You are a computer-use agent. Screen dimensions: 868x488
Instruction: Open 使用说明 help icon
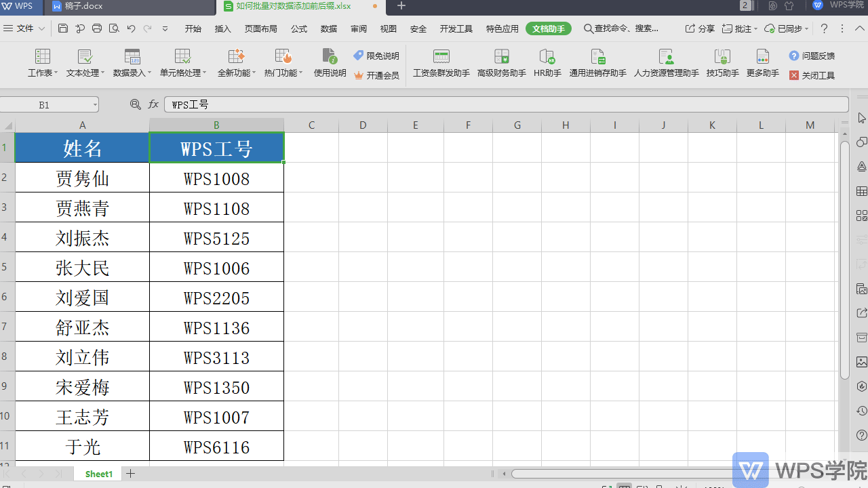[330, 63]
